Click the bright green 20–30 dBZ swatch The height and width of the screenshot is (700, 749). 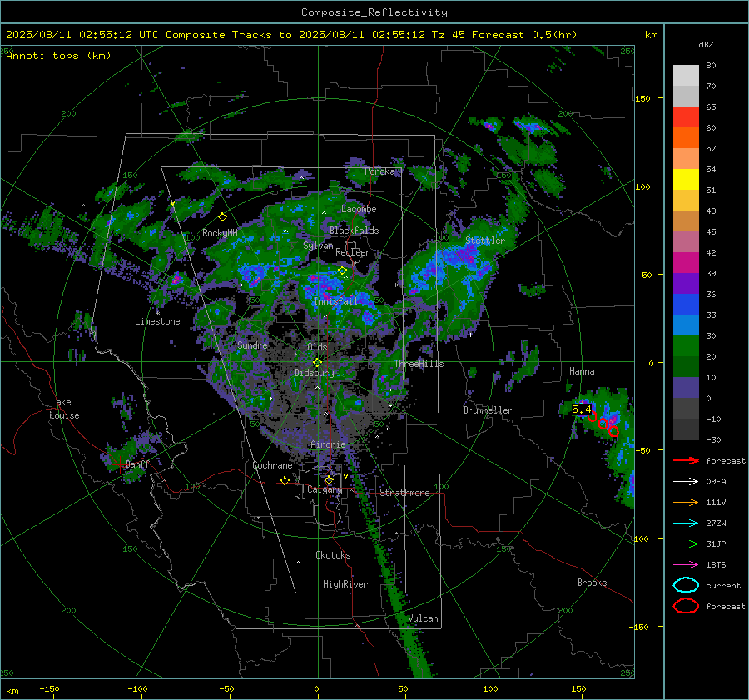[x=686, y=346]
